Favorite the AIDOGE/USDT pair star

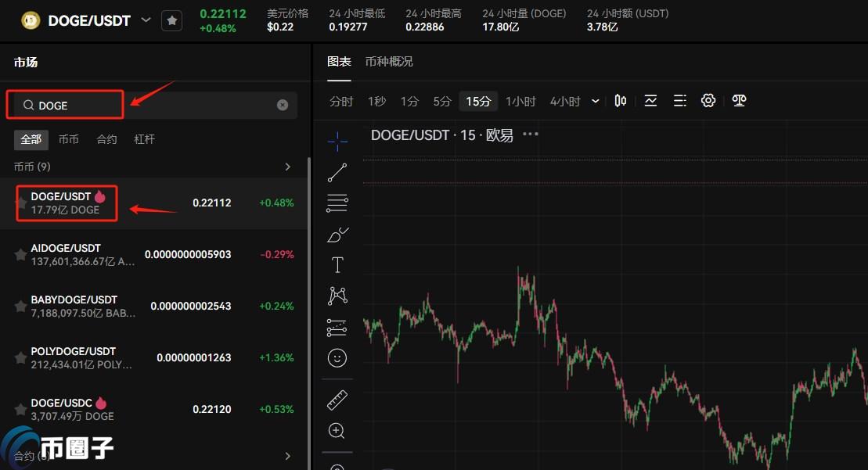point(20,255)
